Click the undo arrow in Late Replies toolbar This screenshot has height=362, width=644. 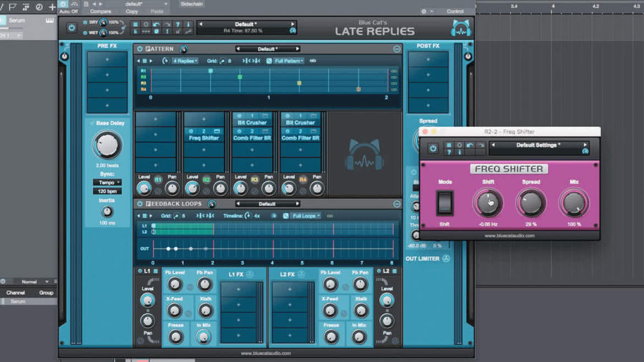coord(156,25)
